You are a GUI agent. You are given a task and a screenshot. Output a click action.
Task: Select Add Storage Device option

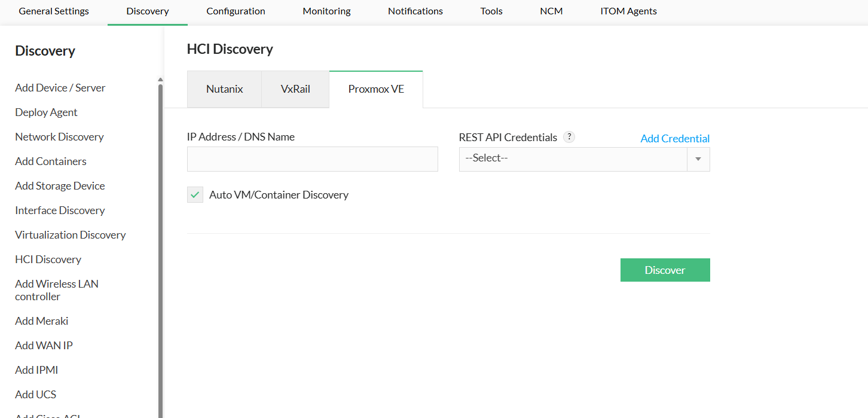(60, 186)
